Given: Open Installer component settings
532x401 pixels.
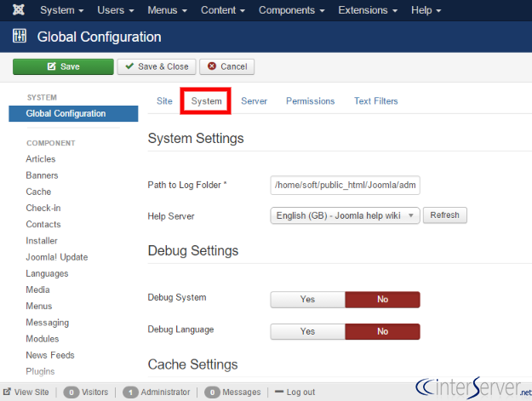Looking at the screenshot, I should (x=42, y=241).
